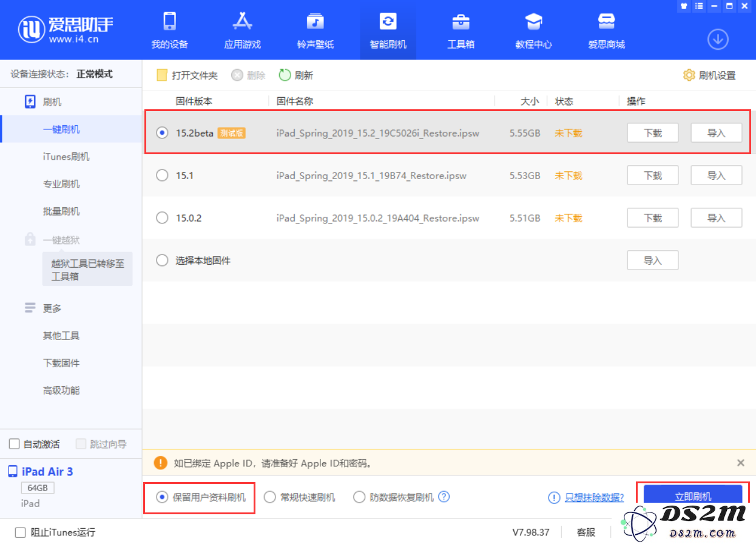Viewport: 756px width, 544px height.
Task: Open the 我的设备 device tab
Action: coord(169,30)
